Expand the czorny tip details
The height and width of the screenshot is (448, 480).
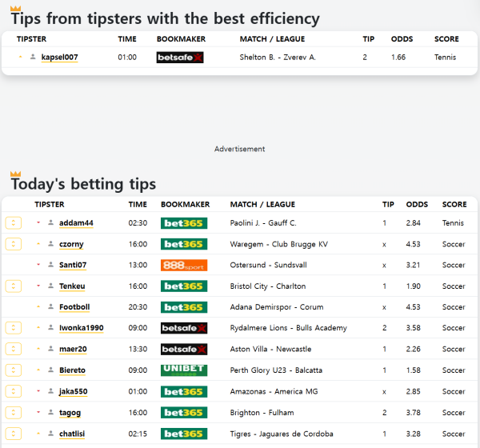(13, 244)
